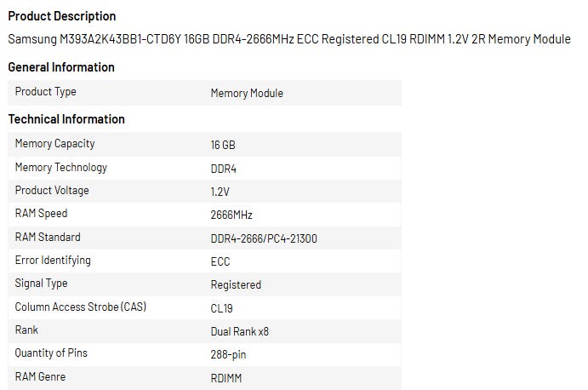Click the Samsung M393A2K43BB1-CTD6Y description text
Viewport: 588px width, 390px height.
click(289, 39)
